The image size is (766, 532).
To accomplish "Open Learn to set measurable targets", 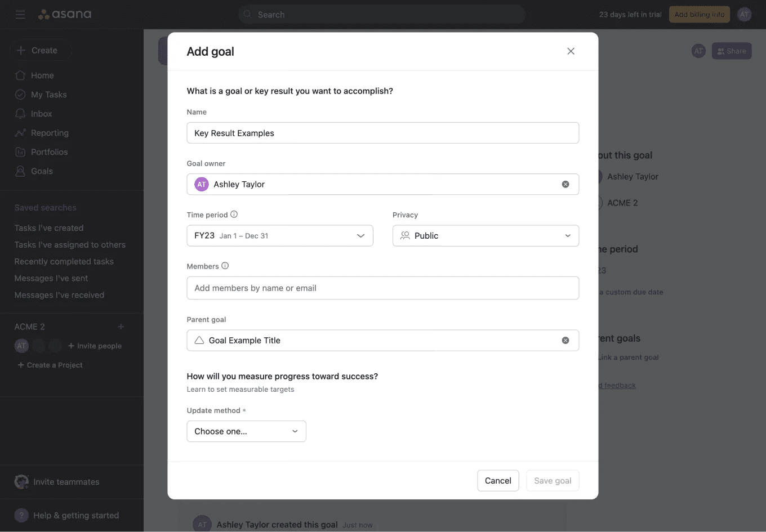I will click(241, 389).
